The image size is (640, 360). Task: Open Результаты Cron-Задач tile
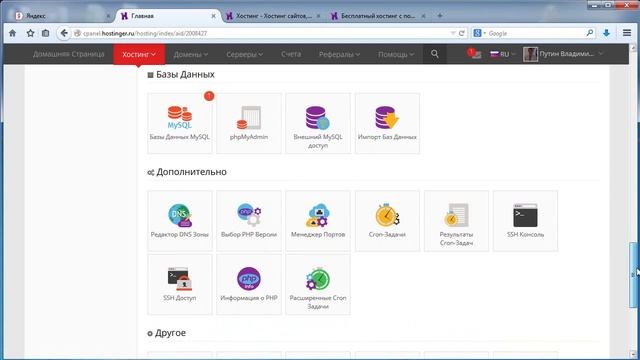point(456,221)
